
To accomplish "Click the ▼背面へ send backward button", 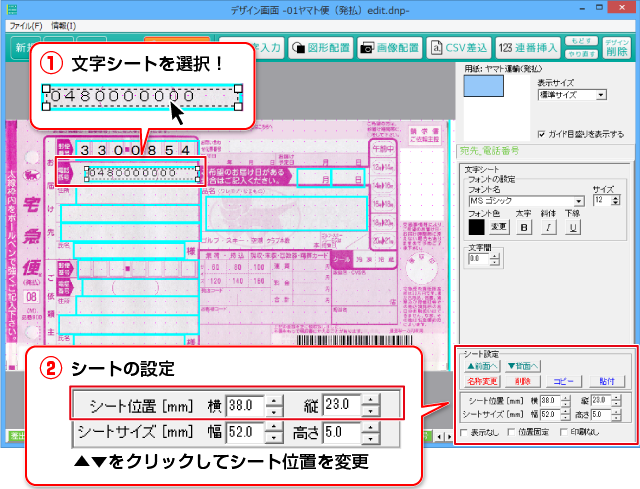I will pyautogui.click(x=523, y=366).
